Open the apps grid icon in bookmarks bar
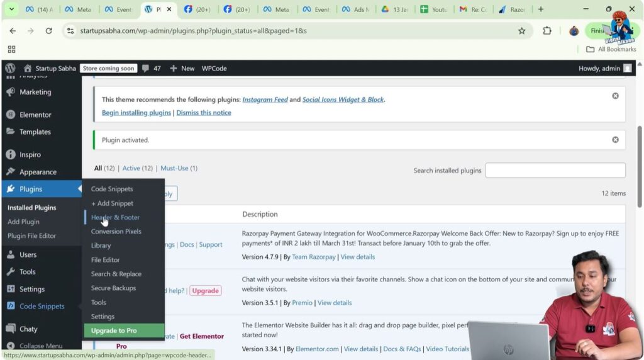Screen dimensions: 644x360 11,49
